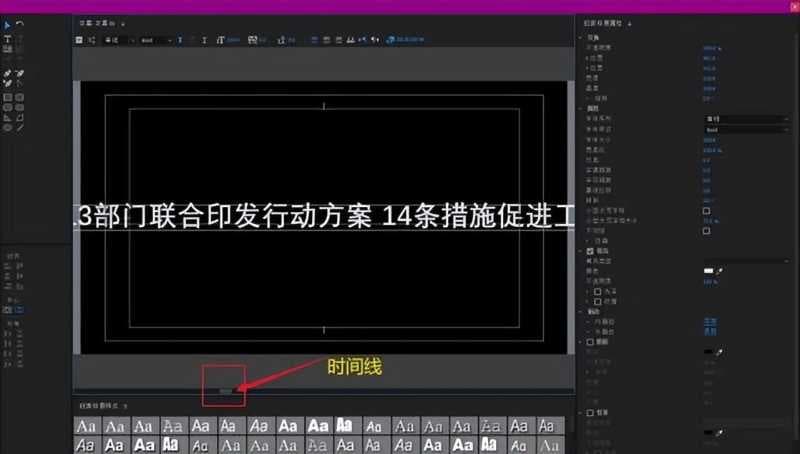Collapse the Strokes section
This screenshot has height=454, width=800.
tap(581, 311)
